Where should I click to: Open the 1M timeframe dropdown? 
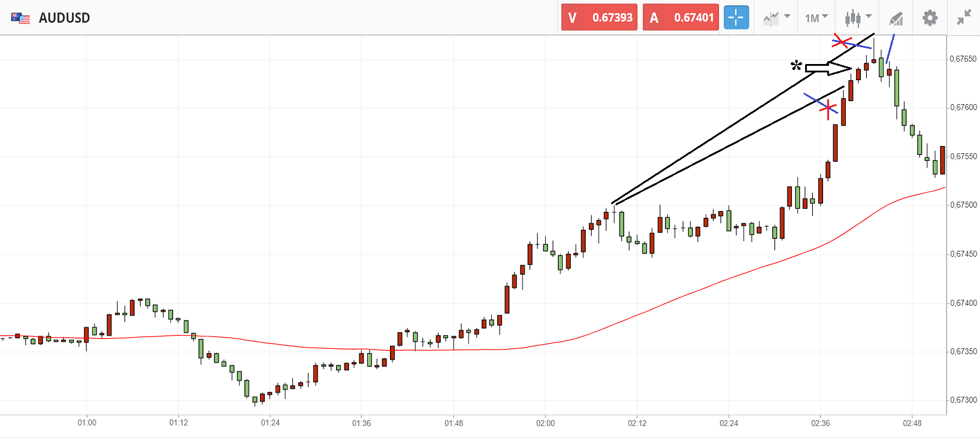816,18
